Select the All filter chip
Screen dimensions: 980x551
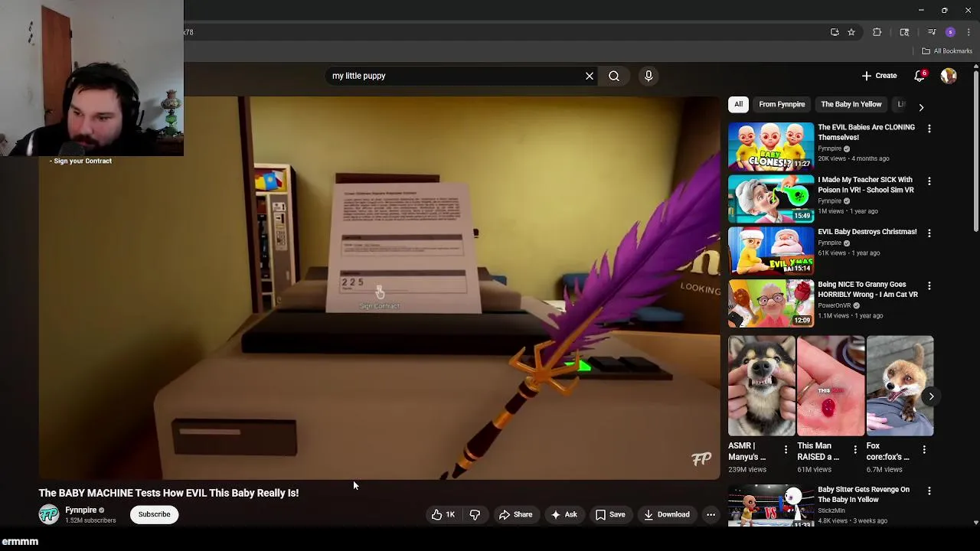click(738, 104)
